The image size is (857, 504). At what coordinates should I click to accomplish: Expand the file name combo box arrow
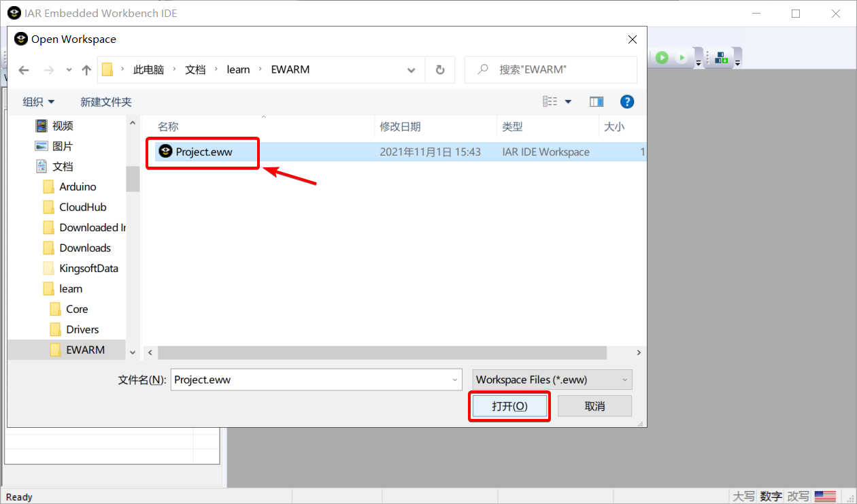point(455,380)
